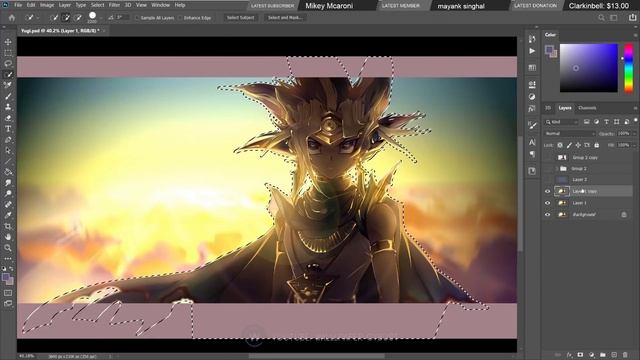The image size is (640, 360).
Task: Click the Lock All padlock icon
Action: (596, 145)
